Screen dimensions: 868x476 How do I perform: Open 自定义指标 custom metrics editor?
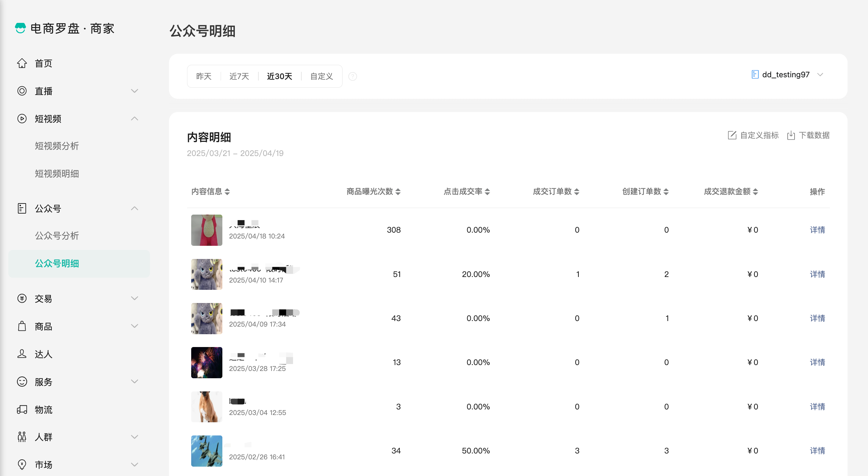753,135
